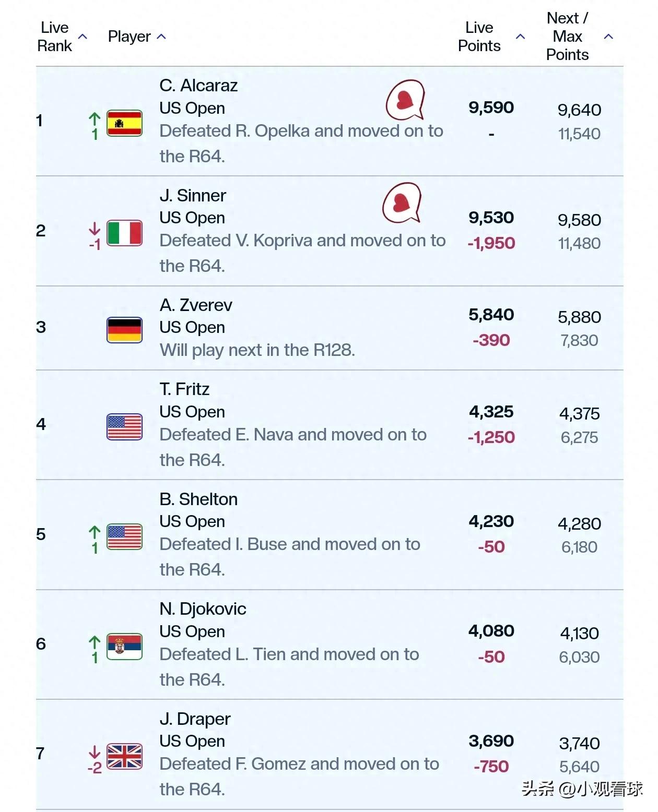Viewport: 658px width, 812px height.
Task: Click Draper's red down -2 rank arrow
Action: pos(95,760)
